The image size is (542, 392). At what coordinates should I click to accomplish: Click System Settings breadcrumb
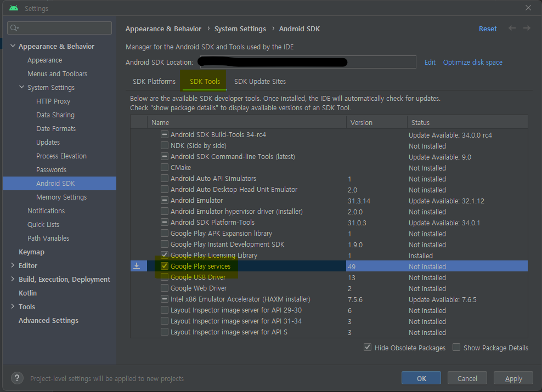(x=240, y=29)
